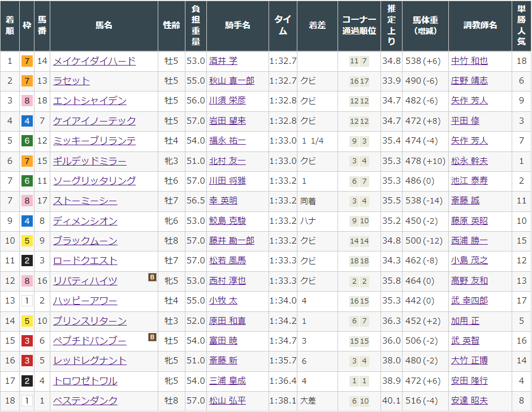Open trainer profile 池江 泰寿
This screenshot has height=412, width=532.
coord(469,181)
